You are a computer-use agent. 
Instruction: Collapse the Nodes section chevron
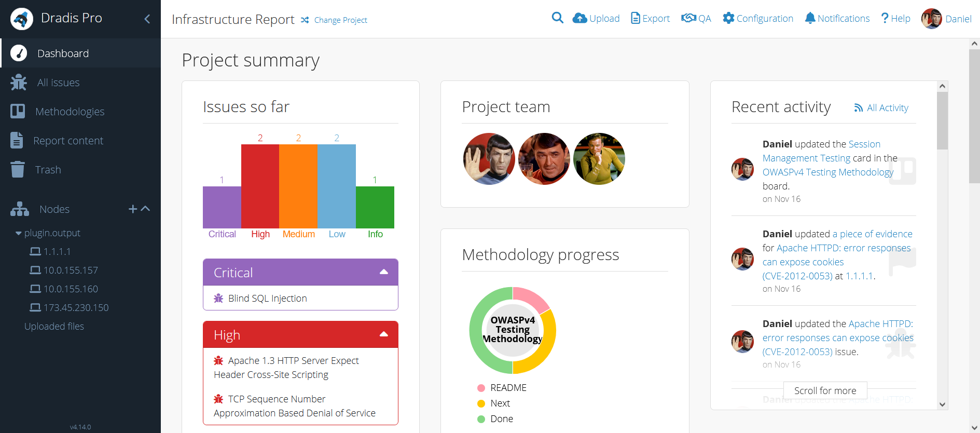point(146,209)
